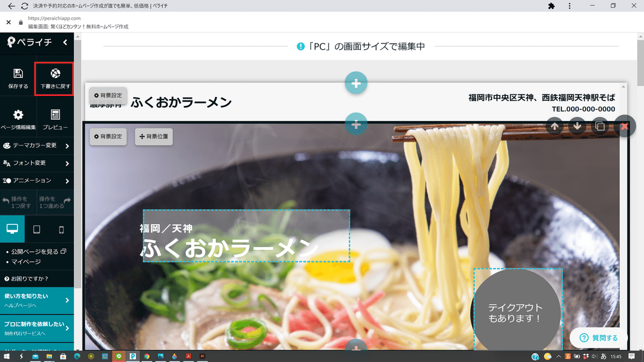Click browser reload icon
644x362 pixels.
pos(25,6)
